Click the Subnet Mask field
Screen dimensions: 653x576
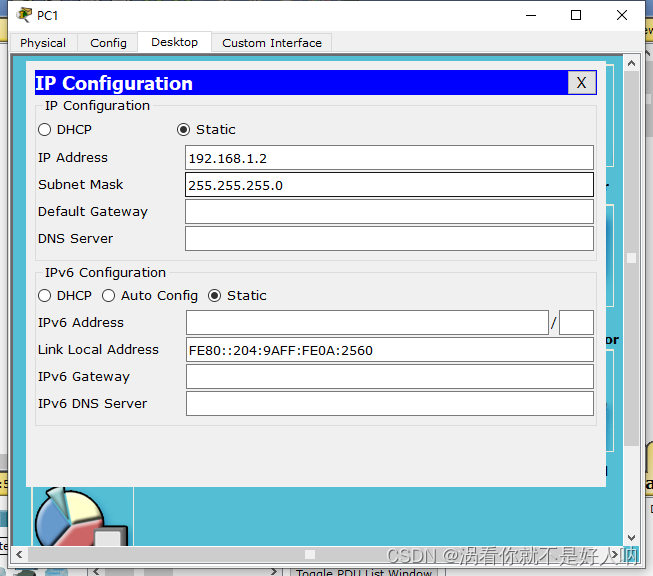tap(389, 185)
